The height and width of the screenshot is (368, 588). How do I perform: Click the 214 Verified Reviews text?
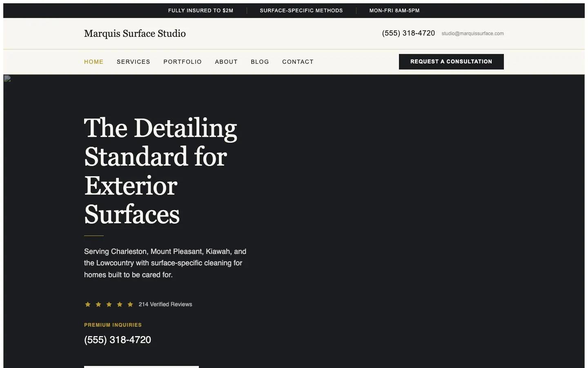(165, 304)
